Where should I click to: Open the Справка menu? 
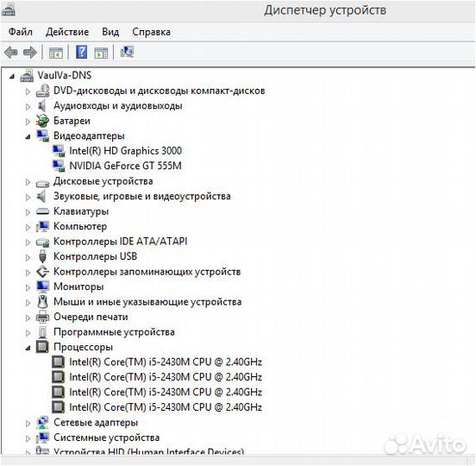(x=151, y=32)
